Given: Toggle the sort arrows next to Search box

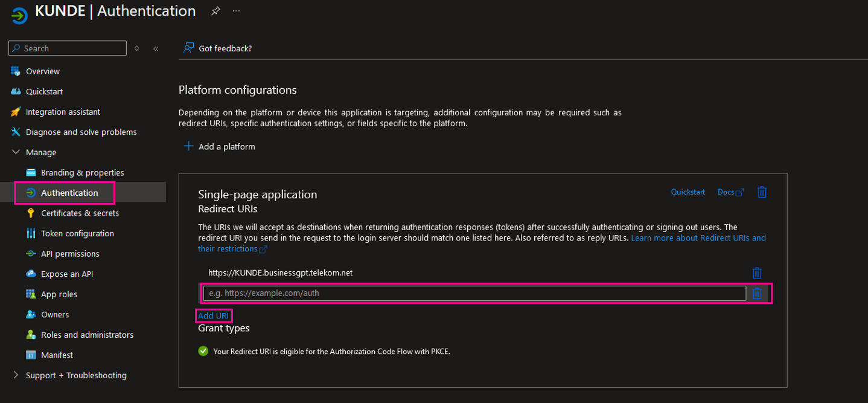Looking at the screenshot, I should pyautogui.click(x=137, y=48).
